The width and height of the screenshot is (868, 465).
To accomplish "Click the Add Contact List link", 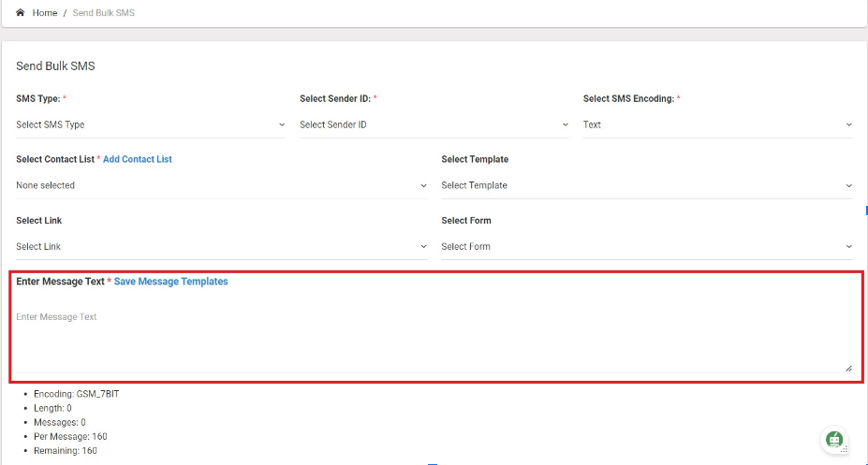I will pyautogui.click(x=138, y=159).
